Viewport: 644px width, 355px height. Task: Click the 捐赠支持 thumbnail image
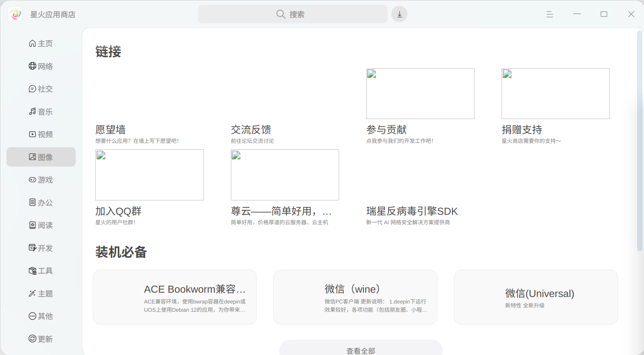pyautogui.click(x=556, y=94)
